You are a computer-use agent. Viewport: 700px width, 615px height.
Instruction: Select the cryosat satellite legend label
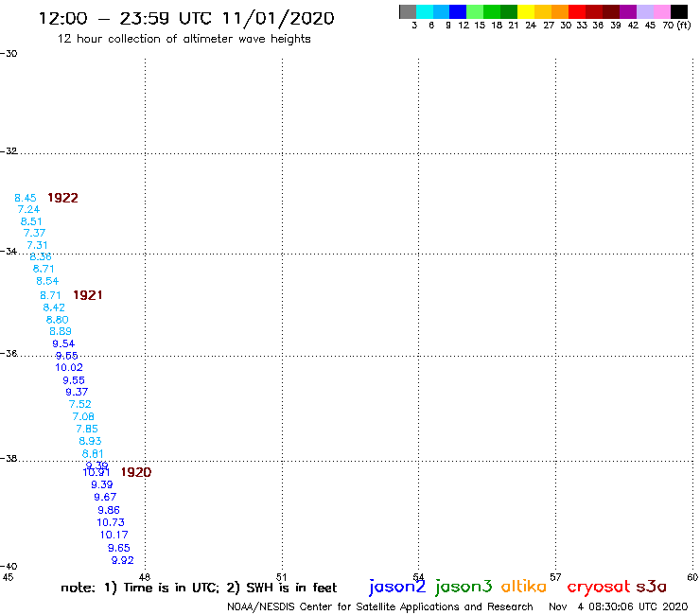(x=599, y=587)
